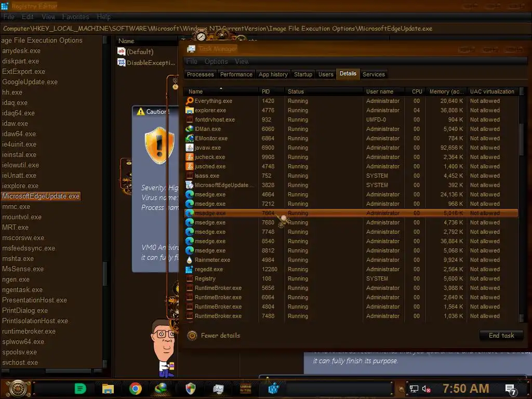532x399 pixels.
Task: Click the muted volume tray icon
Action: click(x=427, y=389)
